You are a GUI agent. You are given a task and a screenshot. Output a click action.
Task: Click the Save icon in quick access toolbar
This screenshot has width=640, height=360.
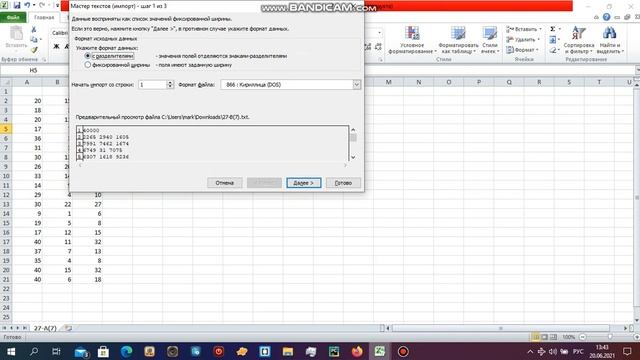coord(17,5)
